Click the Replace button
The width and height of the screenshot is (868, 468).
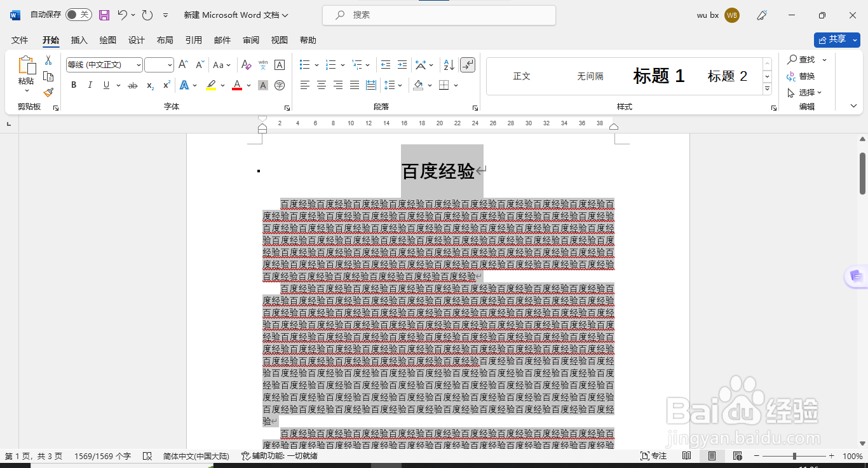coord(801,76)
